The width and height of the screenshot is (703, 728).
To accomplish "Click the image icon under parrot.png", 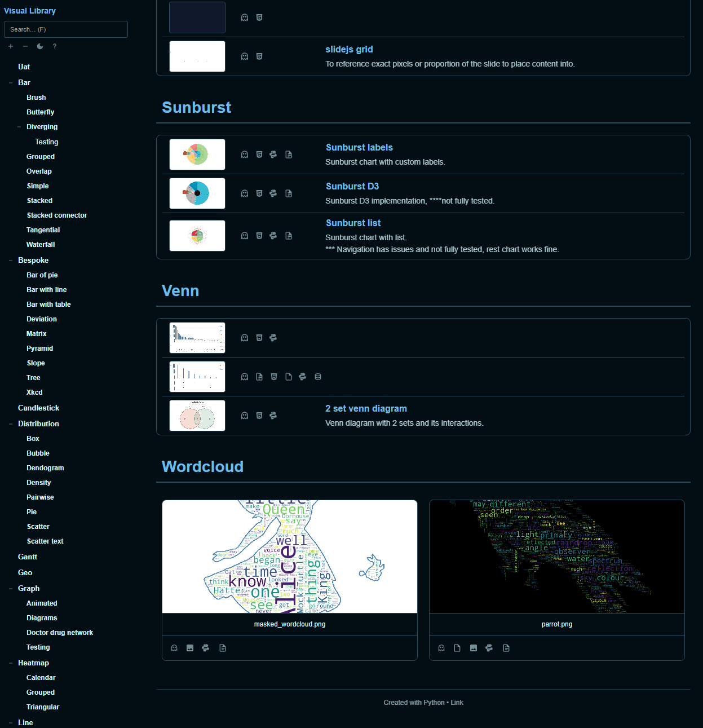I will tap(473, 647).
